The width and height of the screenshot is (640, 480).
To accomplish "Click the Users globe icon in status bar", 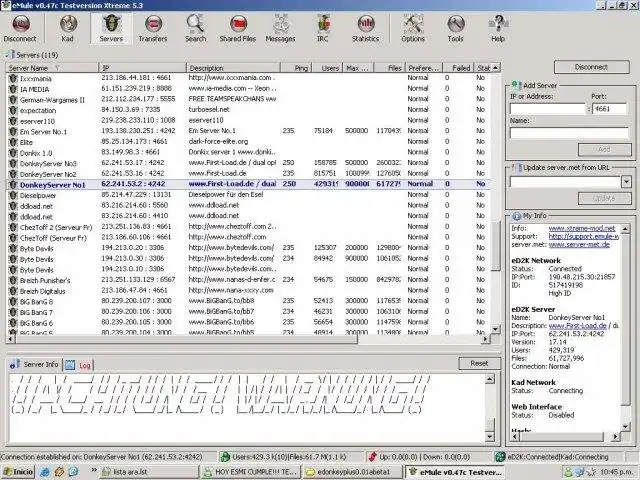I will coord(224,457).
